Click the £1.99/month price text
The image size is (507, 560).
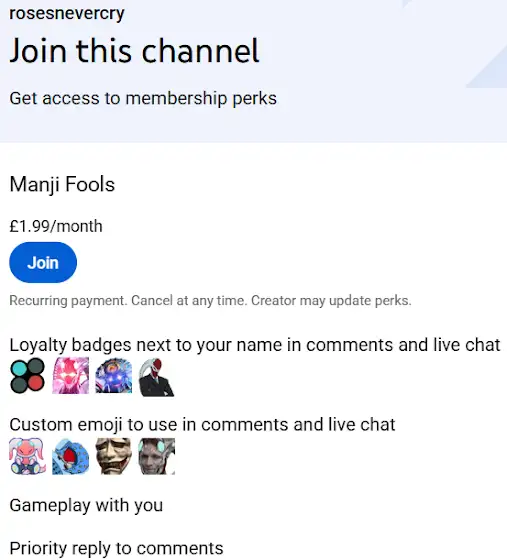[56, 226]
